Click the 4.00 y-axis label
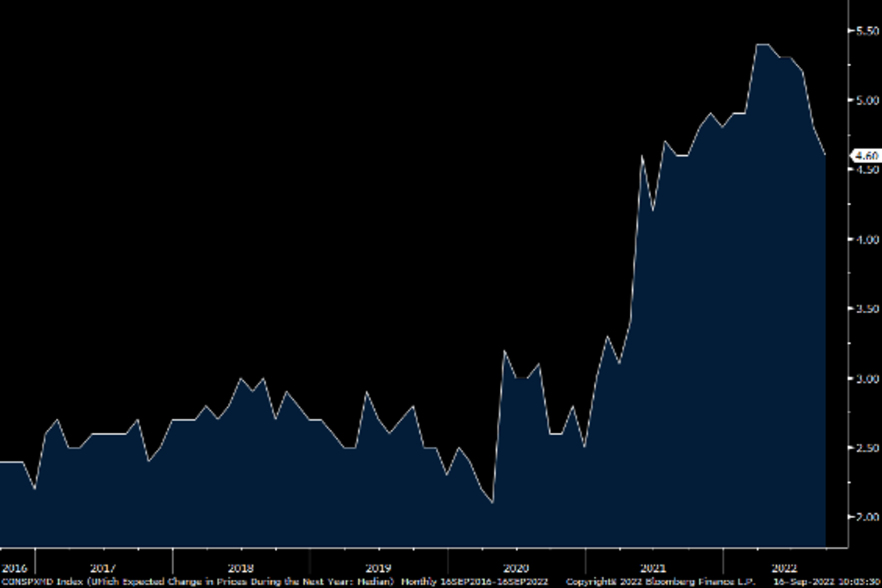Image resolution: width=882 pixels, height=588 pixels. coord(864,239)
